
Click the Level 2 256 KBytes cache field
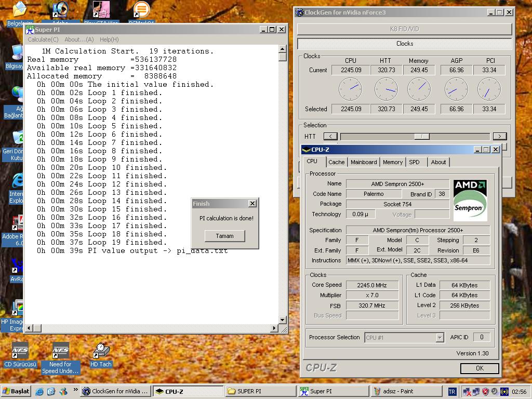pos(464,305)
